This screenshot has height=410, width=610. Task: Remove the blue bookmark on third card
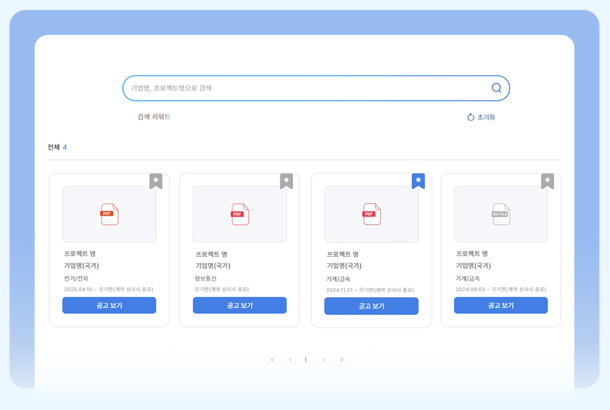coord(418,181)
